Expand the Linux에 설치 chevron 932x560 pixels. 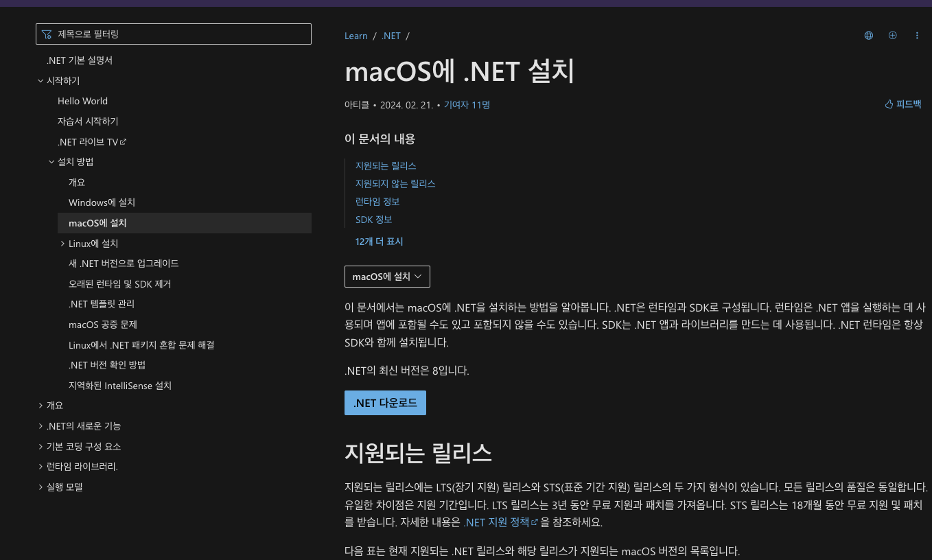62,244
